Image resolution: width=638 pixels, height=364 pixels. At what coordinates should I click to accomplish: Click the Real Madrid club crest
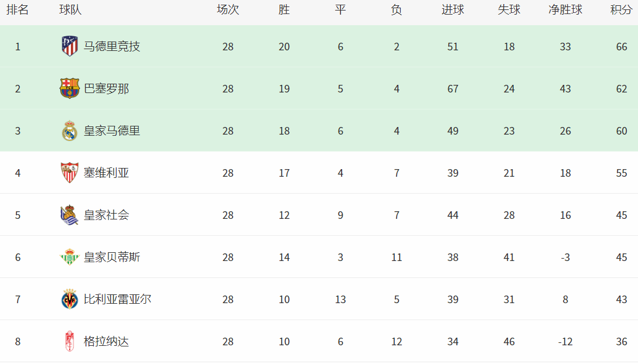[x=70, y=131]
